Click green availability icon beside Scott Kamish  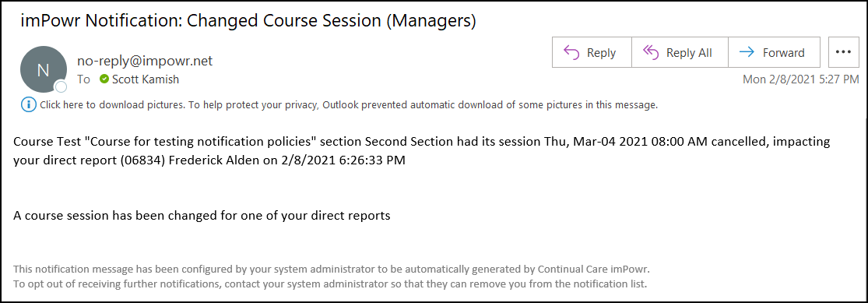[104, 79]
